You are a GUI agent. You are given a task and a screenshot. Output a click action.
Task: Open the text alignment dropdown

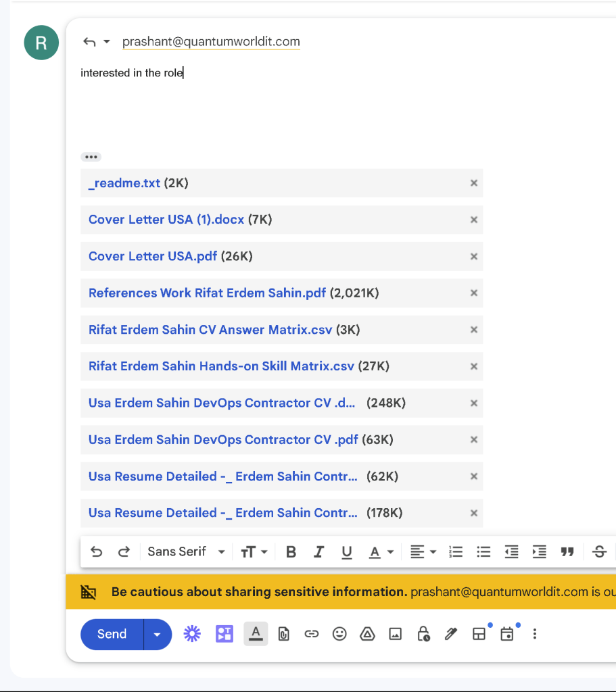pyautogui.click(x=423, y=551)
